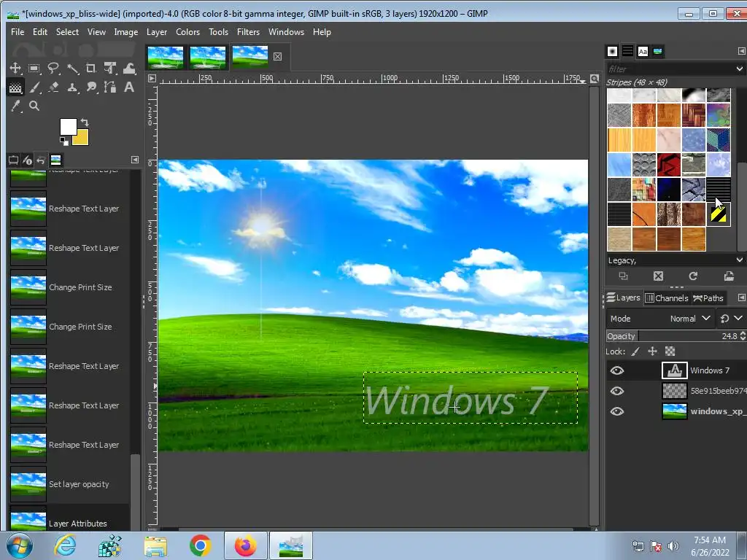Click the canvas zoom-on-resize corner icon
Viewport: 747px width, 560px height.
coord(594,79)
